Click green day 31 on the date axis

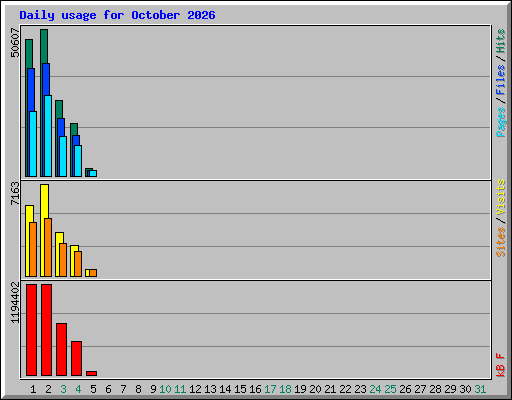click(x=480, y=389)
